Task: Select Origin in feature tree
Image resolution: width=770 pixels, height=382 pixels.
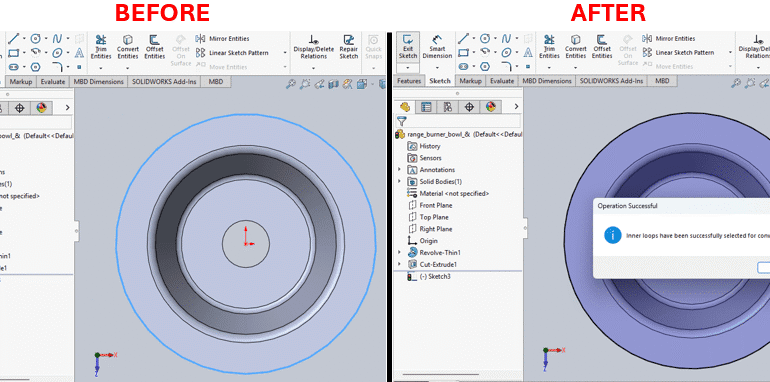Action: coord(423,241)
